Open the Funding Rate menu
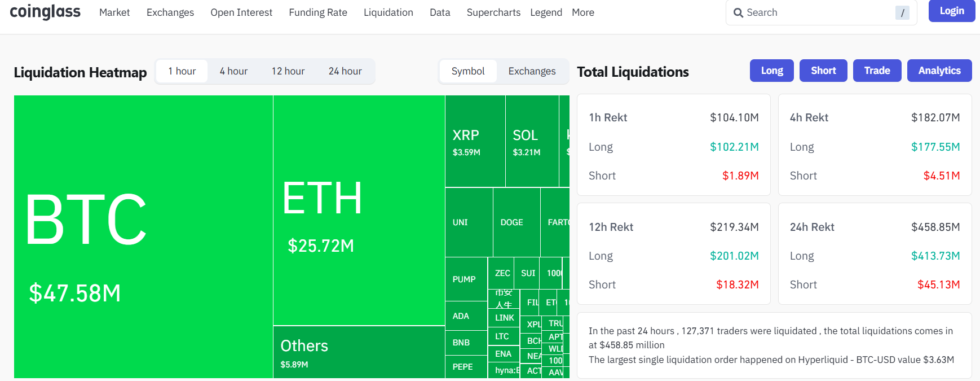This screenshot has height=381, width=980. pyautogui.click(x=318, y=12)
